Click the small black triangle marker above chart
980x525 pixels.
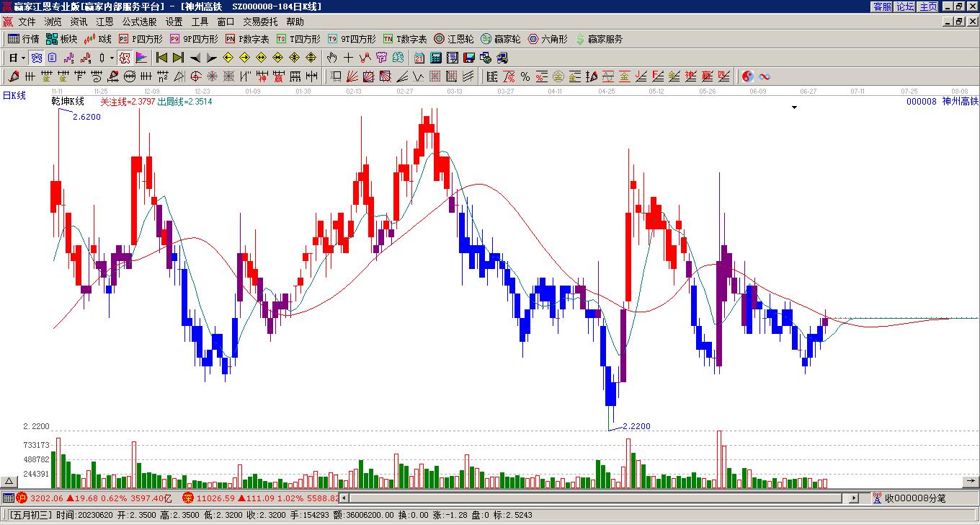click(x=794, y=107)
